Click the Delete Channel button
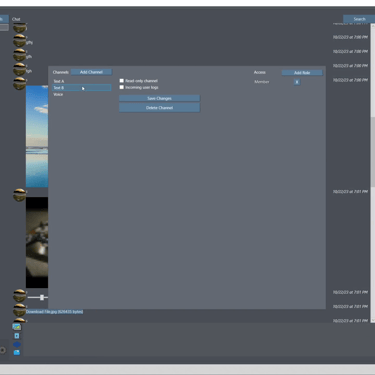 click(x=159, y=108)
